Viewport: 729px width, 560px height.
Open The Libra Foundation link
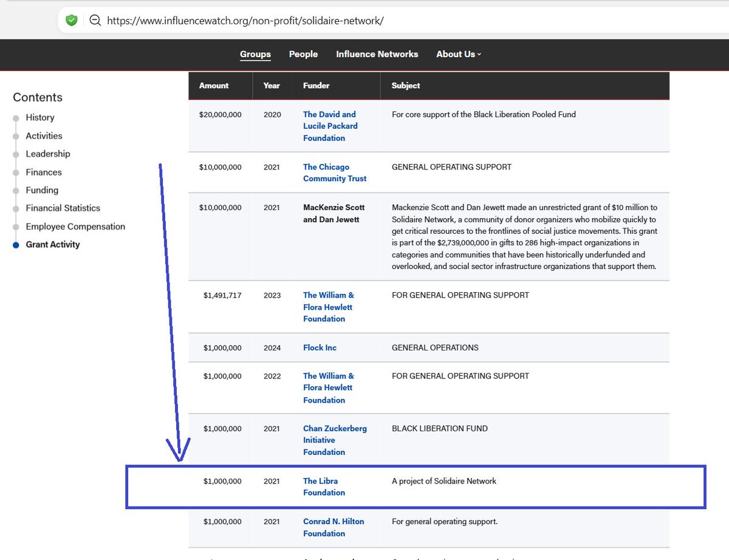click(324, 487)
